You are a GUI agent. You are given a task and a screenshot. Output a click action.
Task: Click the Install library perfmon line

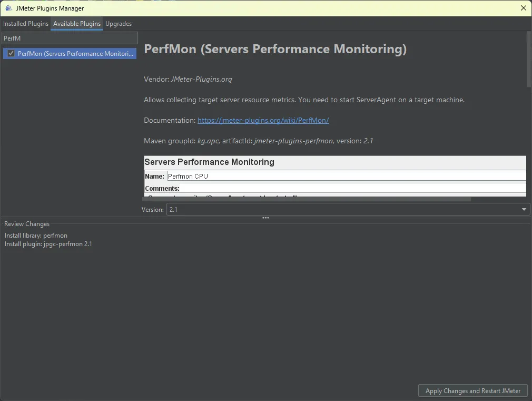click(x=36, y=236)
